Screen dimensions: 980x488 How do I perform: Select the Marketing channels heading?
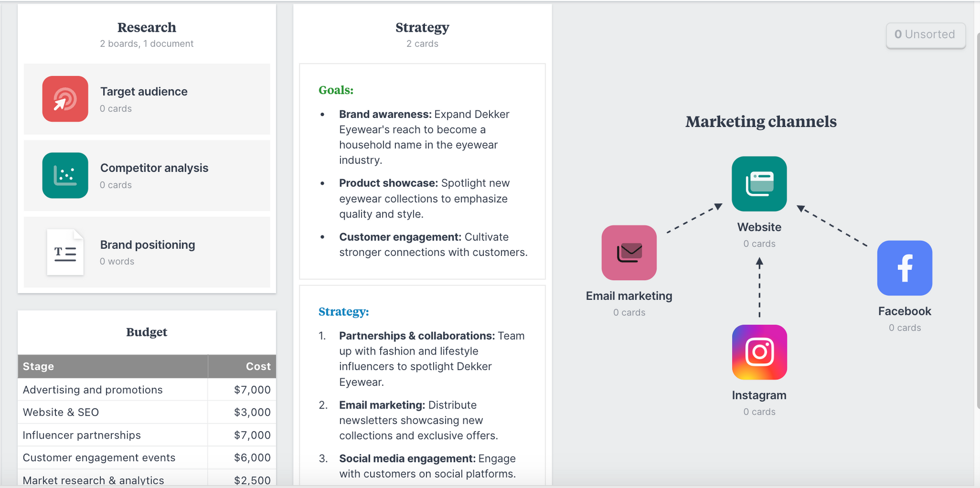pyautogui.click(x=761, y=121)
